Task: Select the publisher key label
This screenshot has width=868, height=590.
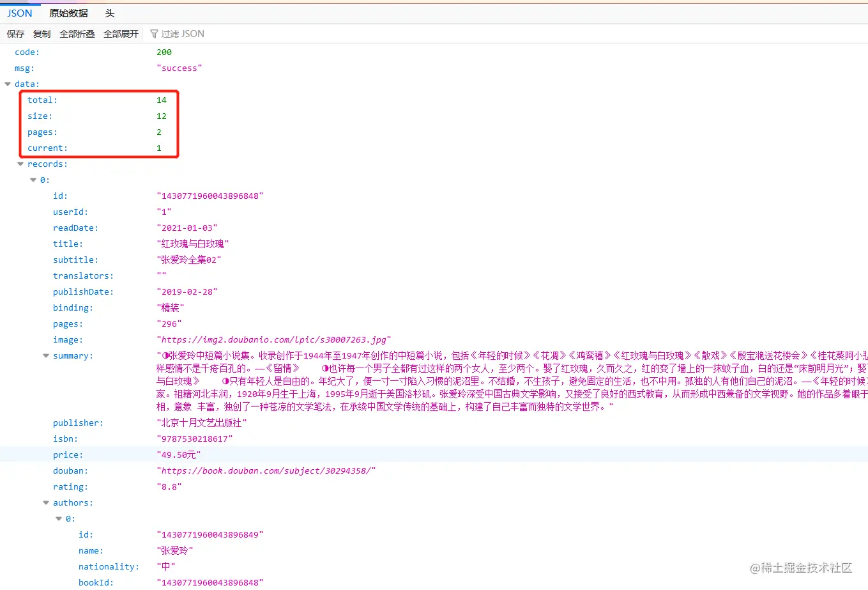Action: tap(78, 423)
